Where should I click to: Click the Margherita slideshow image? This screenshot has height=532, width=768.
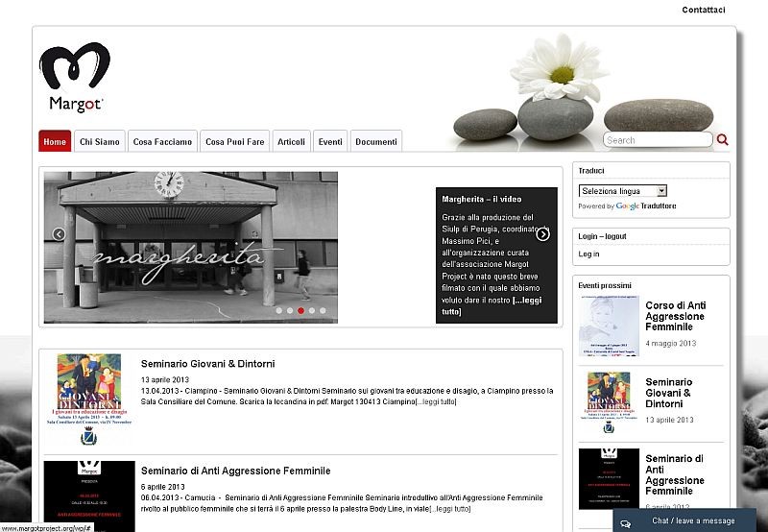tap(191, 247)
